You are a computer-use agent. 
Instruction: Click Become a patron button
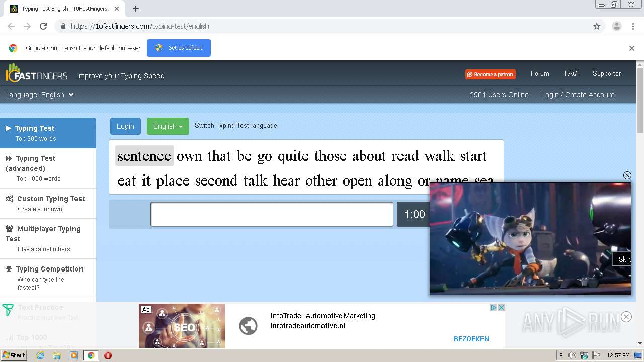click(490, 74)
